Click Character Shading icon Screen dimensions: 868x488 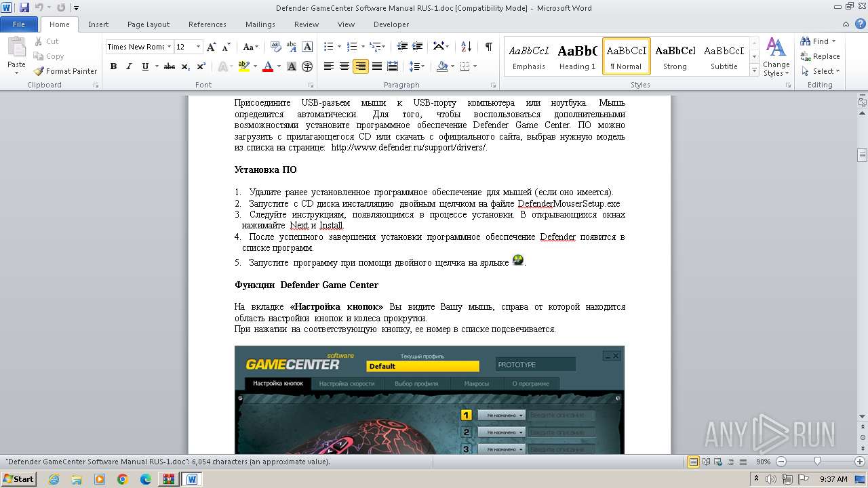coord(292,66)
